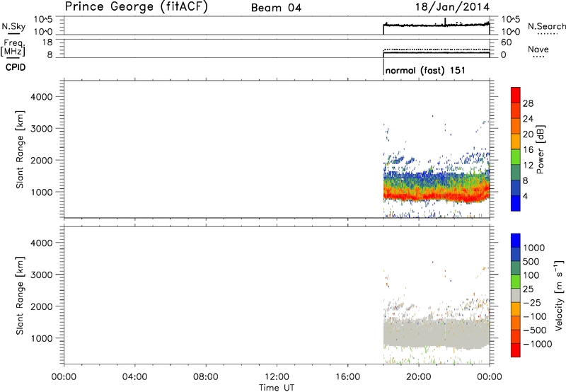Click the blue top segment of the velocity color bar

click(x=516, y=241)
